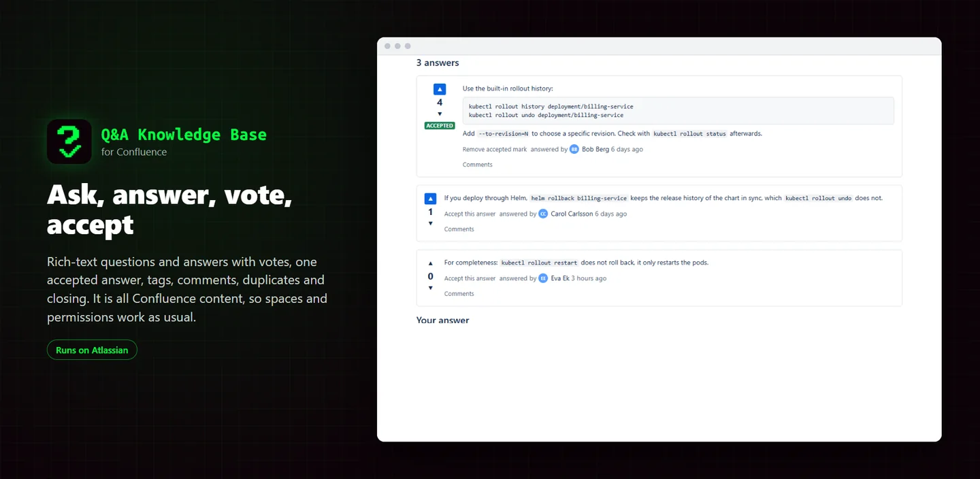The image size is (980, 479).
Task: Click the kubectl rollout code block
Action: (x=679, y=111)
